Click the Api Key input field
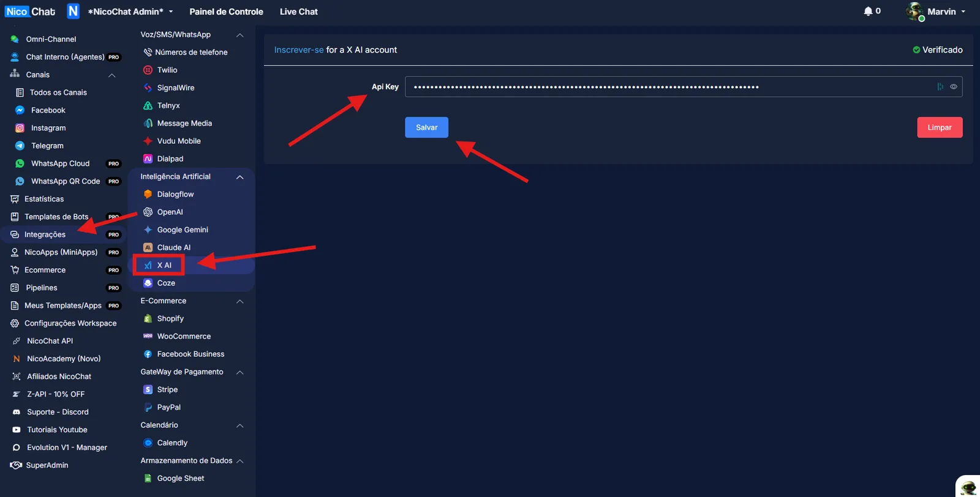 [684, 87]
